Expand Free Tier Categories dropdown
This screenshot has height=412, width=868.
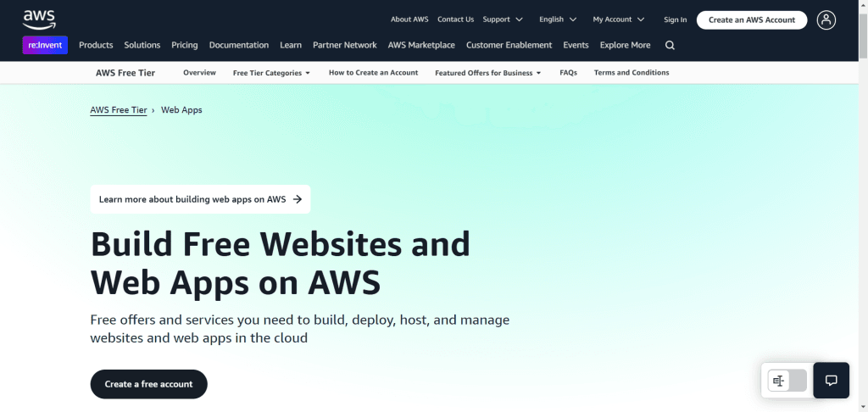[x=271, y=73]
